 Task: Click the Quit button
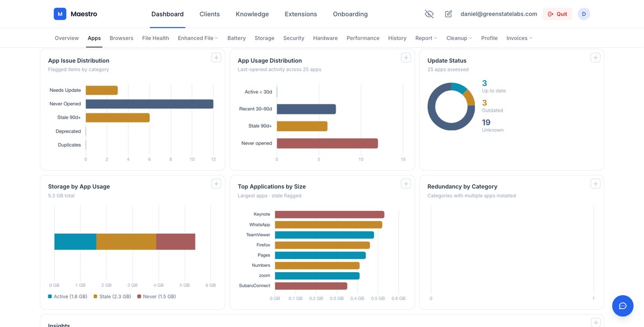pos(558,14)
